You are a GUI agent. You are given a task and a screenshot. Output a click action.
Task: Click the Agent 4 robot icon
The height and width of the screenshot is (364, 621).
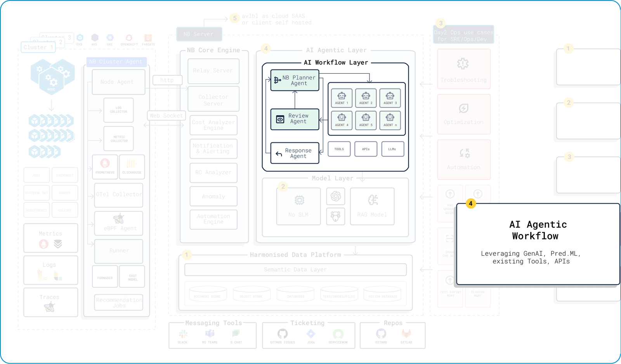pyautogui.click(x=342, y=118)
